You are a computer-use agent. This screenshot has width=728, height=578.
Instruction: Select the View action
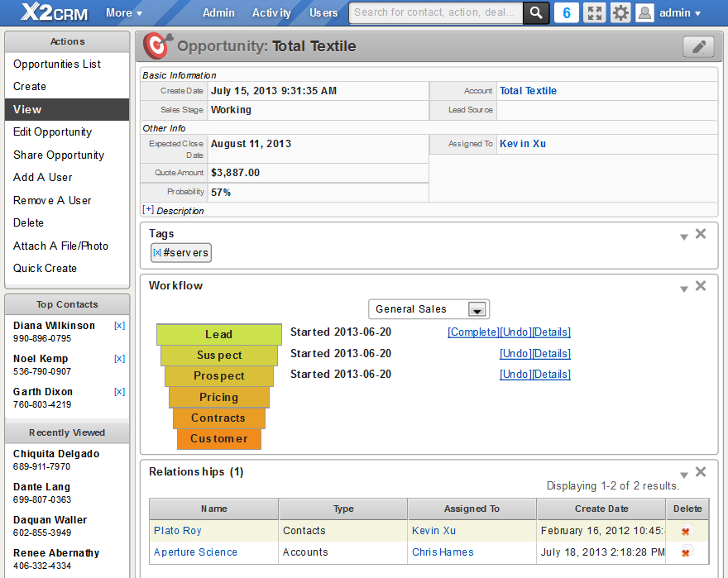click(x=67, y=110)
